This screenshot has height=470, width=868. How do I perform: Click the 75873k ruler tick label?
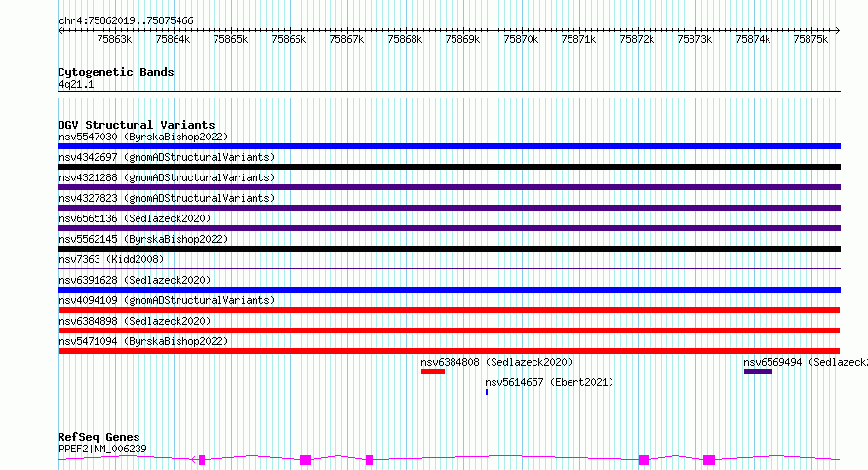pos(694,39)
